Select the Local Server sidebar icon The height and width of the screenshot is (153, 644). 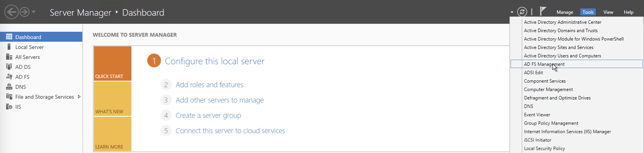pyautogui.click(x=9, y=47)
